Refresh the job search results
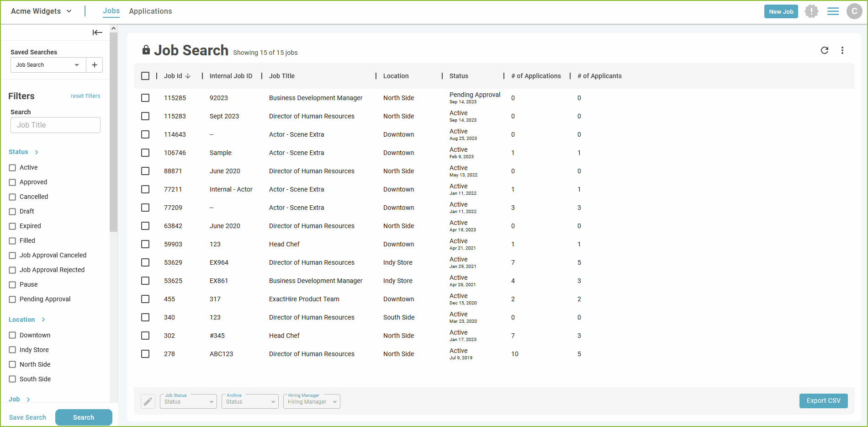The height and width of the screenshot is (427, 868). [825, 50]
